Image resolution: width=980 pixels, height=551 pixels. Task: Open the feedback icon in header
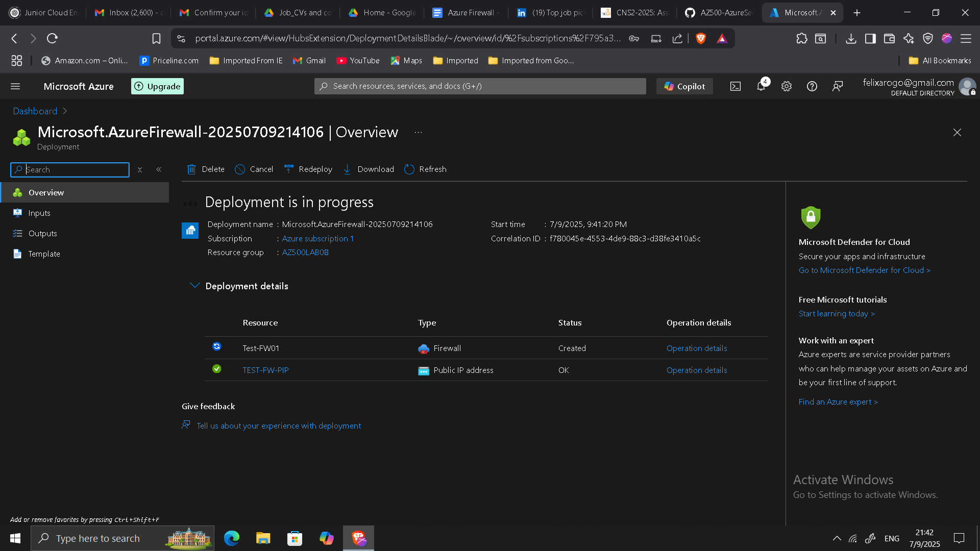837,86
